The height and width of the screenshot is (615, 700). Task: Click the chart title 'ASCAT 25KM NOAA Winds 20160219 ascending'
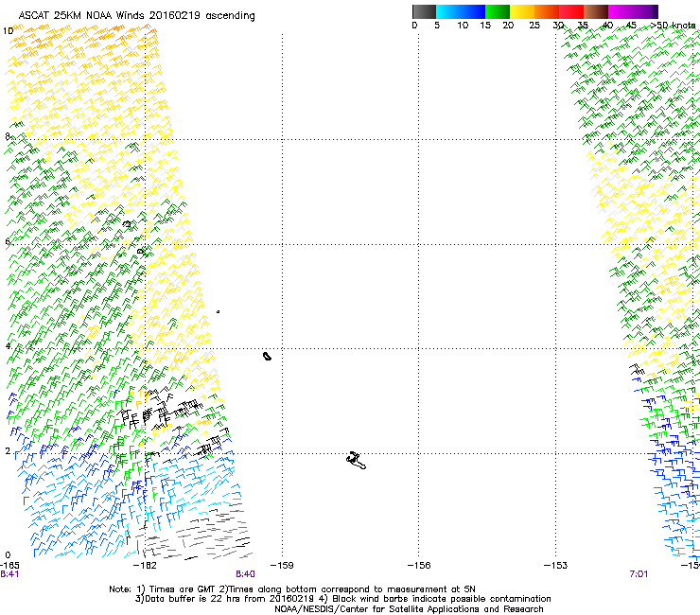[136, 16]
